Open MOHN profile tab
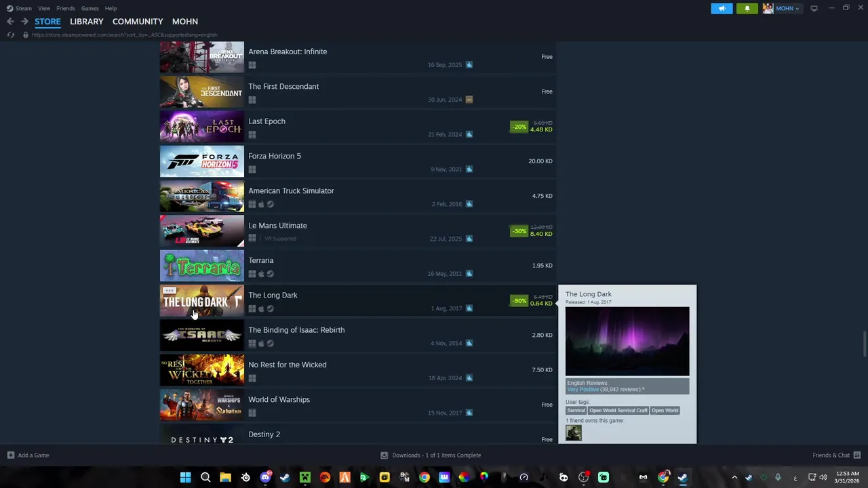 coord(185,22)
